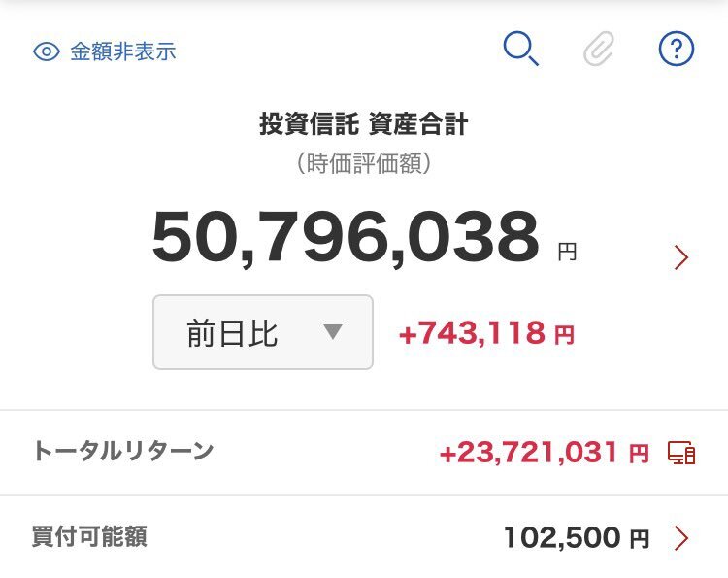728x578 pixels.
Task: Expand the 前日比 dropdown box
Action: 262,332
